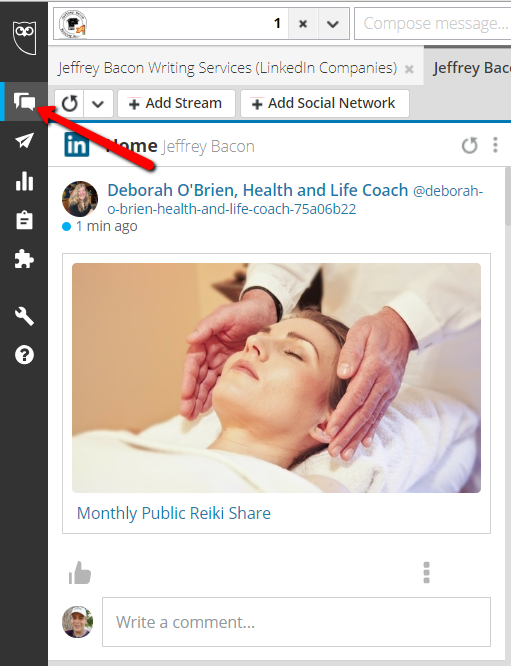Clear the selected profiles with the X
The image size is (511, 666).
click(x=303, y=24)
